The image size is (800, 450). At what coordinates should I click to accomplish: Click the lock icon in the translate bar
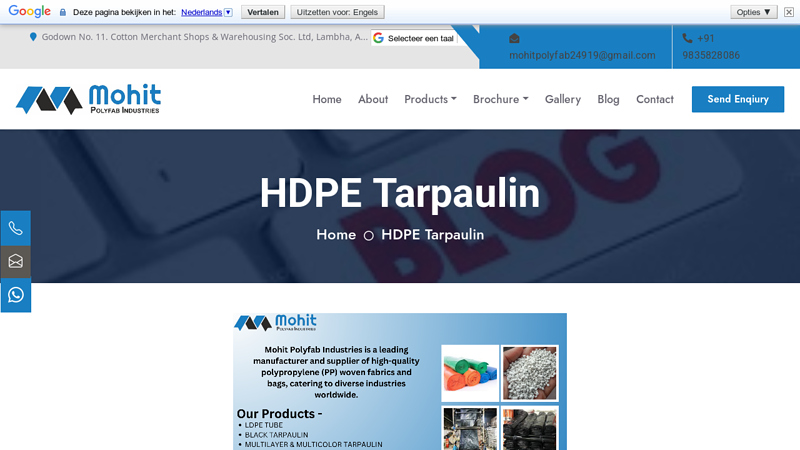click(63, 12)
